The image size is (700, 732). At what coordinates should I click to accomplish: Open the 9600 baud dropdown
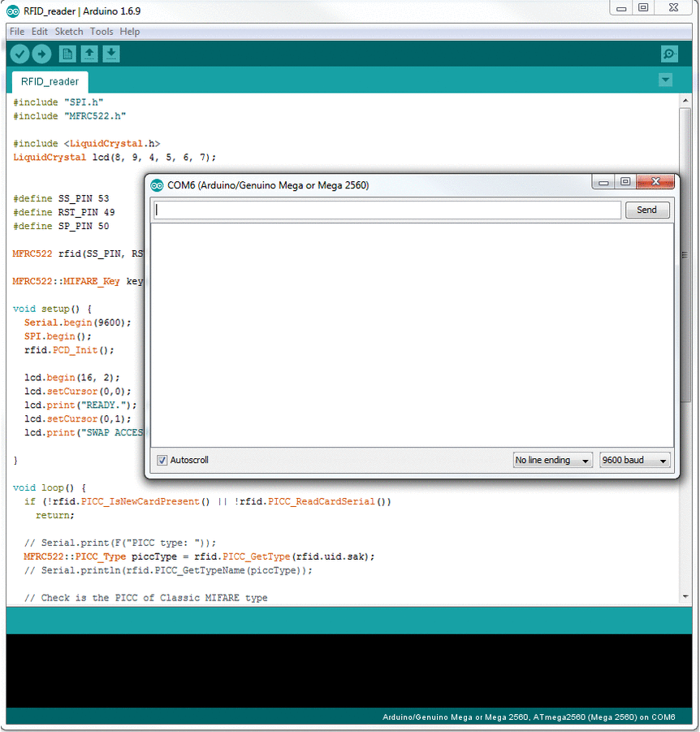635,461
